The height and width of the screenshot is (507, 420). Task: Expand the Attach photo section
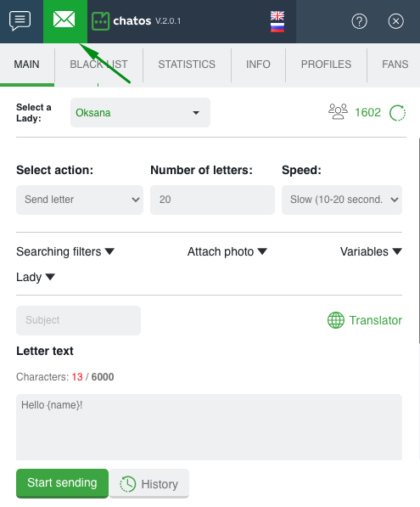[227, 251]
